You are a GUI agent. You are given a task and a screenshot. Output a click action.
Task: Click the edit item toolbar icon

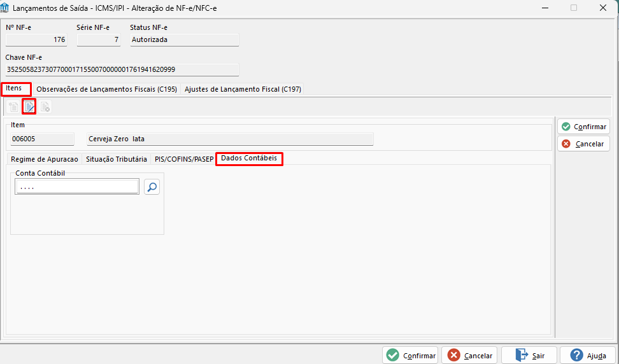click(29, 107)
